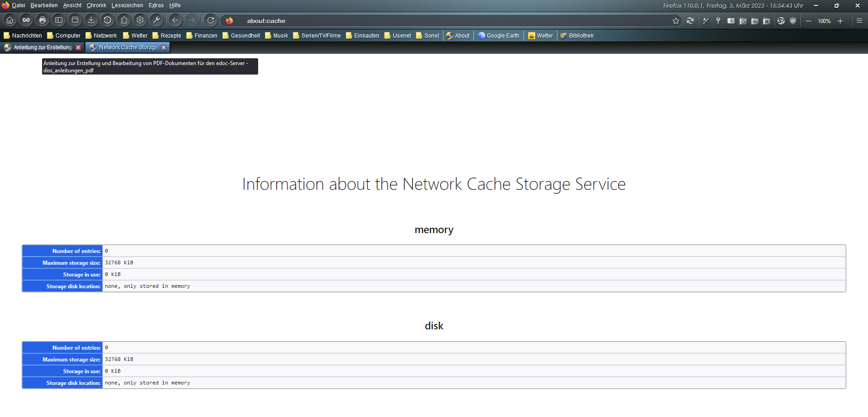Open the history clock icon
The height and width of the screenshot is (417, 868).
107,20
